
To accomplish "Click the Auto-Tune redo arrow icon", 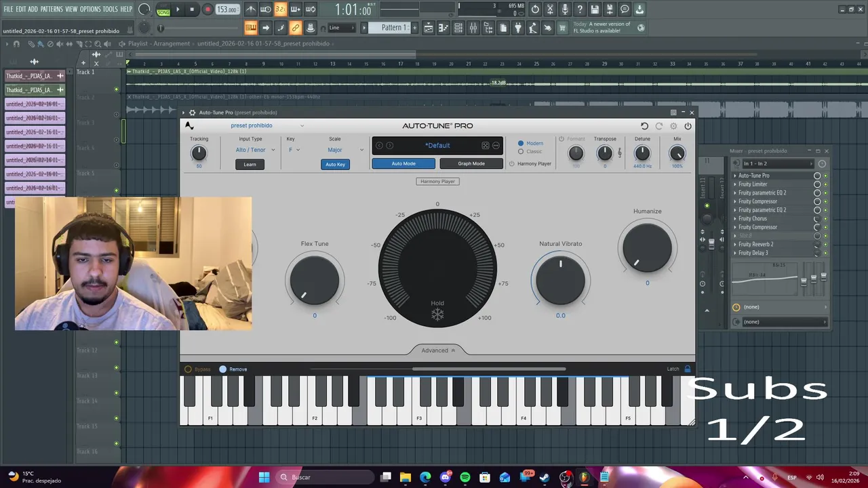I will [658, 126].
